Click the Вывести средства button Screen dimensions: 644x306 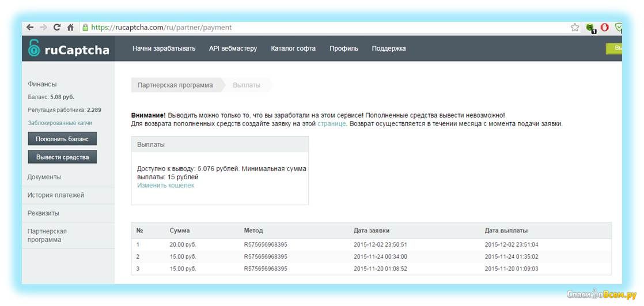coord(62,157)
